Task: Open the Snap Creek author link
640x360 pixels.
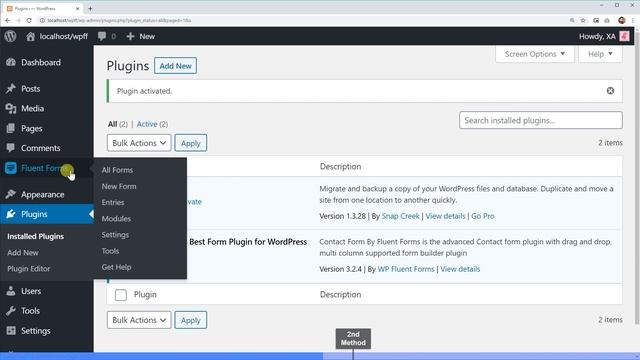Action: 400,216
